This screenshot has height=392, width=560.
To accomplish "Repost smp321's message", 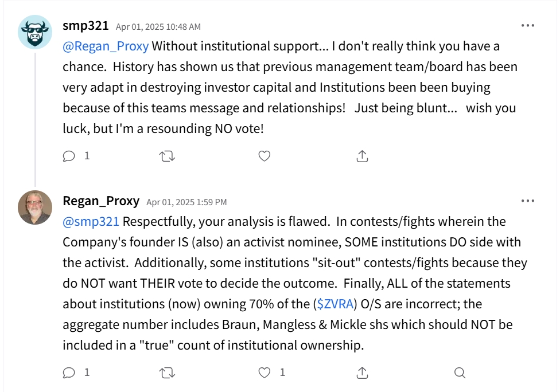I will (x=167, y=156).
